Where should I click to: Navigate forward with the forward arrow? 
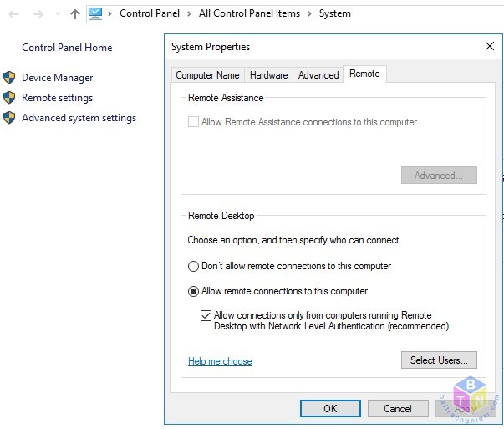click(x=38, y=14)
